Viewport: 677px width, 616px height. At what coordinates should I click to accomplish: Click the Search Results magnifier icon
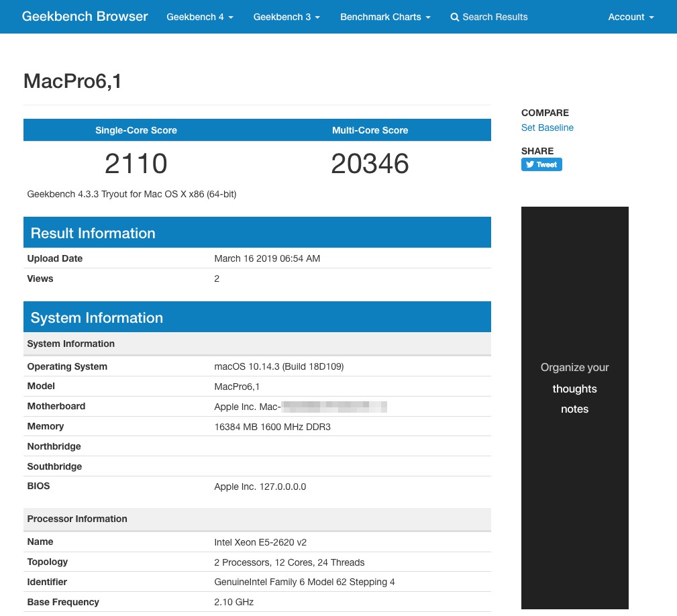point(455,17)
